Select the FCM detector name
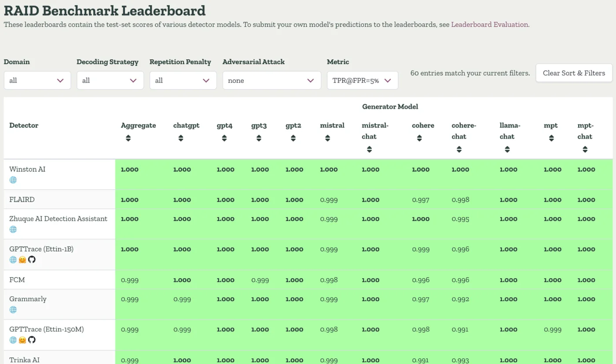This screenshot has width=616, height=364. [17, 280]
